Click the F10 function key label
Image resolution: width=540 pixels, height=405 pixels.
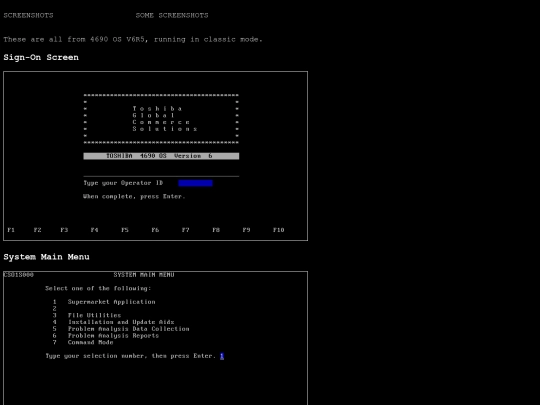coord(279,230)
